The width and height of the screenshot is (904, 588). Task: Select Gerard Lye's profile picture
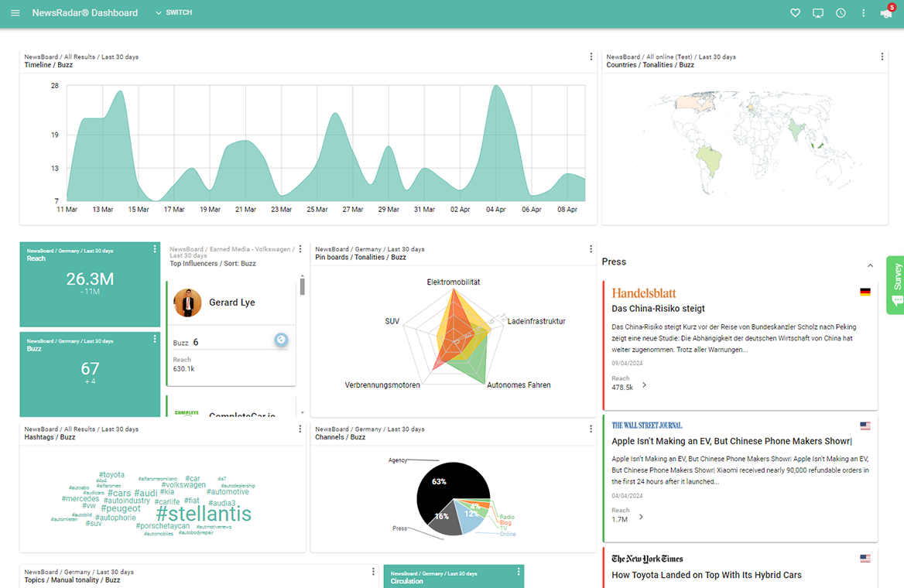[x=187, y=303]
